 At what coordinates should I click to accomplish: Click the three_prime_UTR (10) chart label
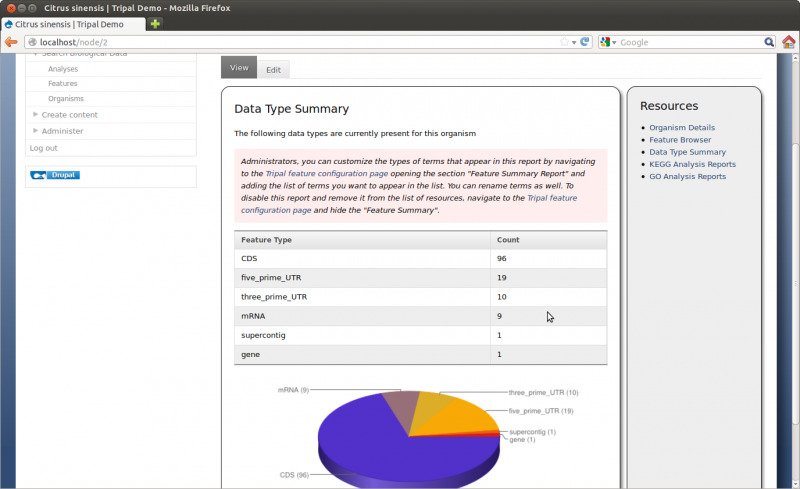pos(543,393)
